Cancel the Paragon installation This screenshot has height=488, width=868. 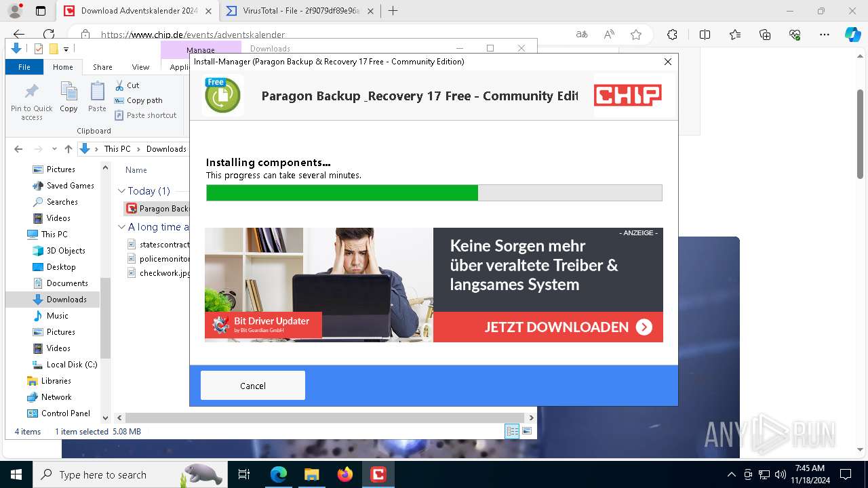[253, 385]
